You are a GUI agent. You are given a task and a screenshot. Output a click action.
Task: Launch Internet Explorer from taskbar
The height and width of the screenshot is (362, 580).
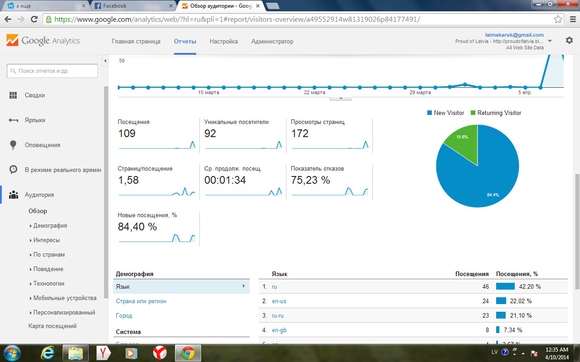tap(47, 353)
